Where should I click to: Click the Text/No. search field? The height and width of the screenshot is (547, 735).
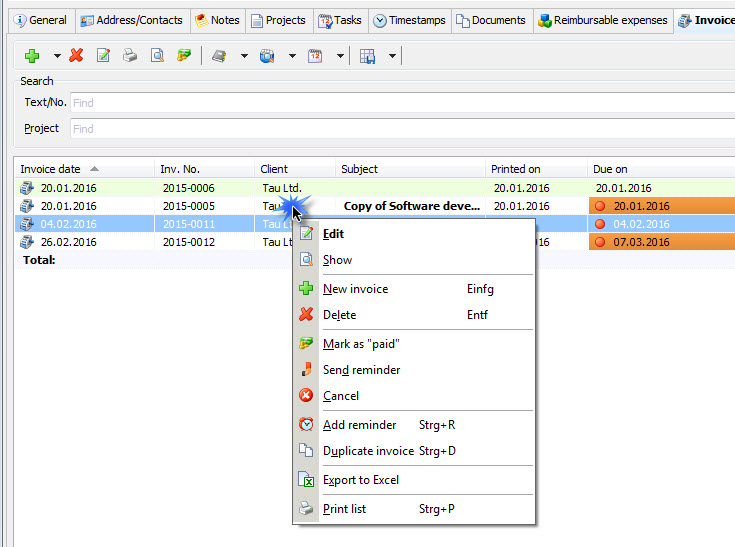pyautogui.click(x=400, y=102)
